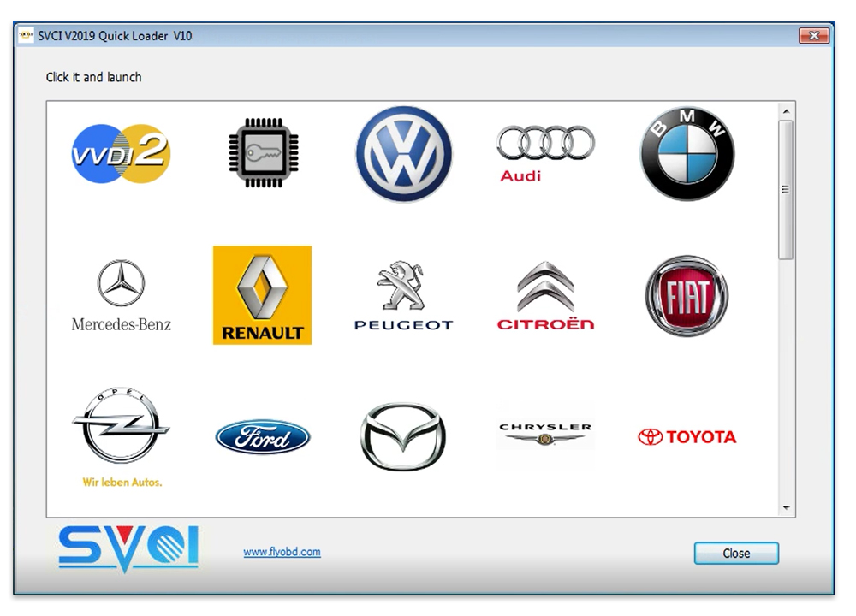Click the scrollbar down arrow
Image resolution: width=856 pixels, height=616 pixels.
[786, 508]
